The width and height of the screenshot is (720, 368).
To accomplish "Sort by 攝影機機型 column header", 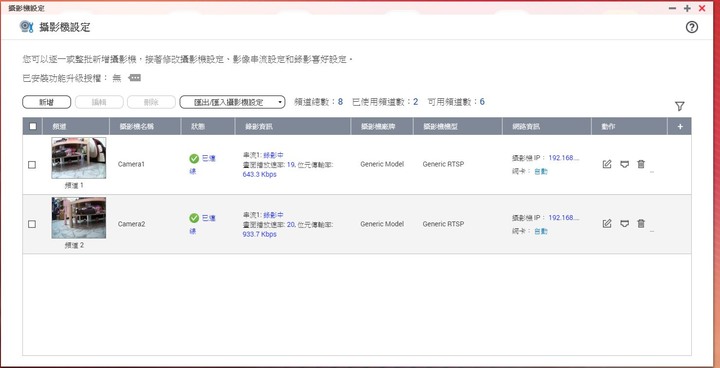I will click(457, 126).
